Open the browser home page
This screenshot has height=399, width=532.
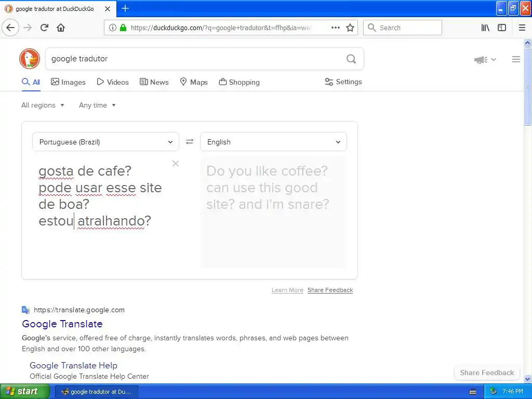click(x=61, y=28)
